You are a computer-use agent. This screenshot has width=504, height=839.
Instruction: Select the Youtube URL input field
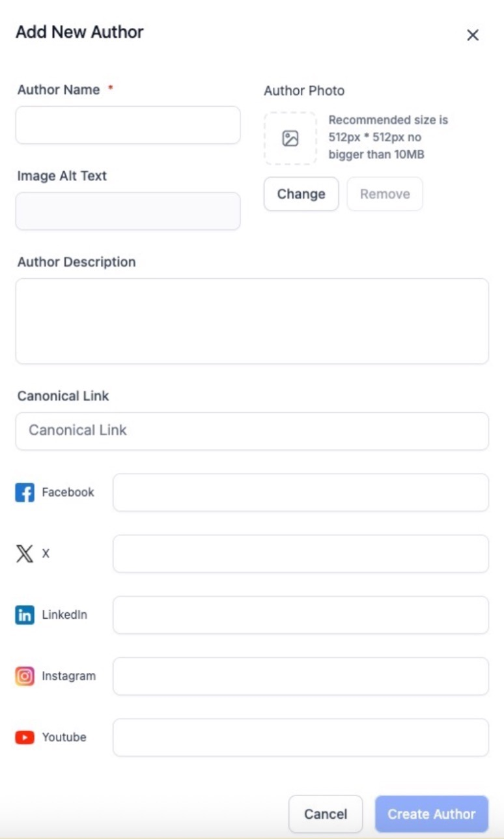click(x=301, y=737)
